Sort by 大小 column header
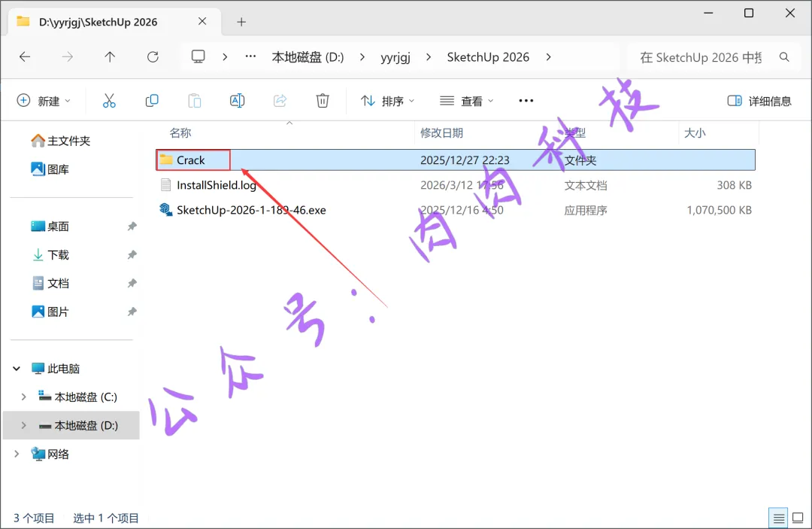This screenshot has width=812, height=529. tap(695, 133)
